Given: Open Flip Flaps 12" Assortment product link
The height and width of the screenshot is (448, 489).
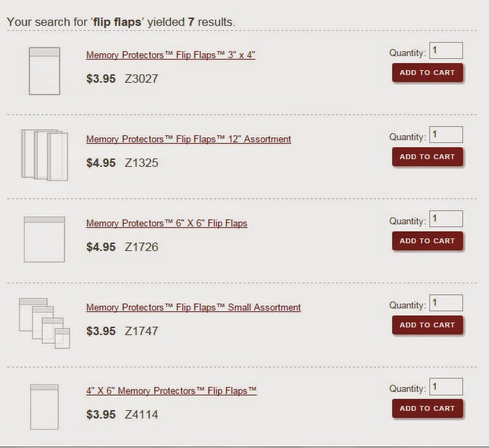Looking at the screenshot, I should (x=188, y=139).
